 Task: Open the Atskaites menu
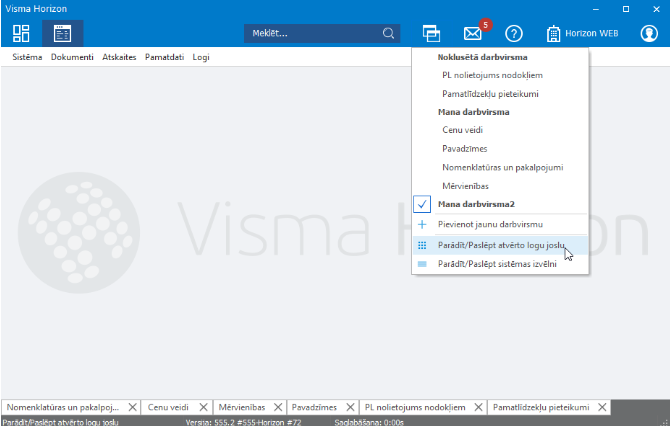coord(119,57)
